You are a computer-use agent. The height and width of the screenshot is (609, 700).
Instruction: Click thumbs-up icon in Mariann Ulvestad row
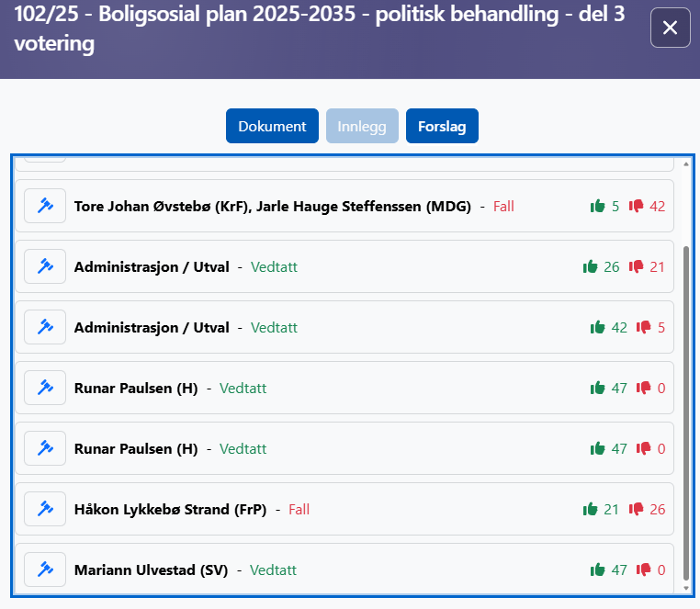597,570
